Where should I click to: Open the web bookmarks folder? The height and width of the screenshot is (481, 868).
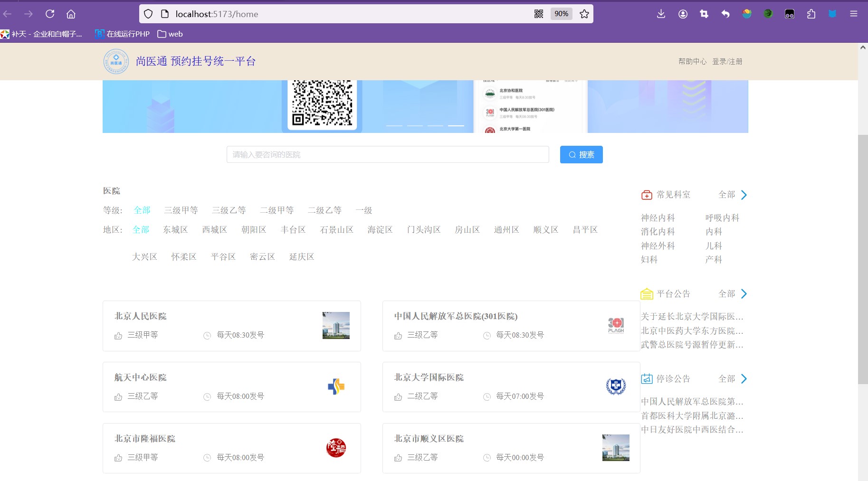tap(170, 34)
